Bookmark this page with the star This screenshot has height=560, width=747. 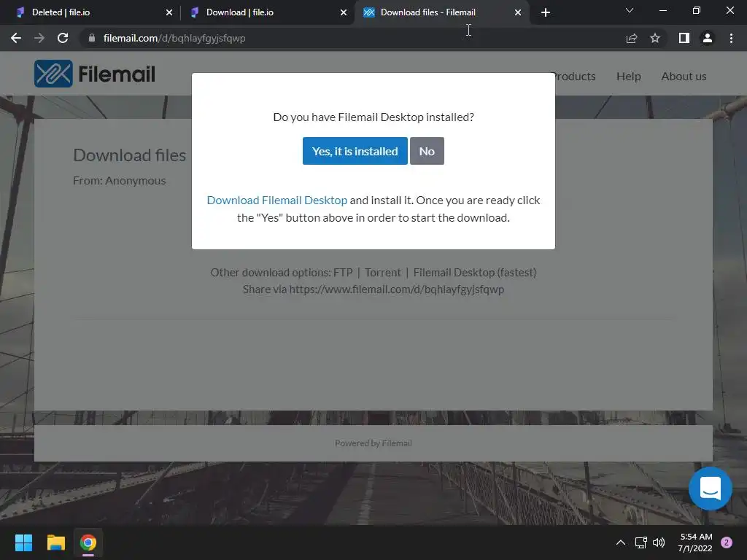click(x=655, y=38)
